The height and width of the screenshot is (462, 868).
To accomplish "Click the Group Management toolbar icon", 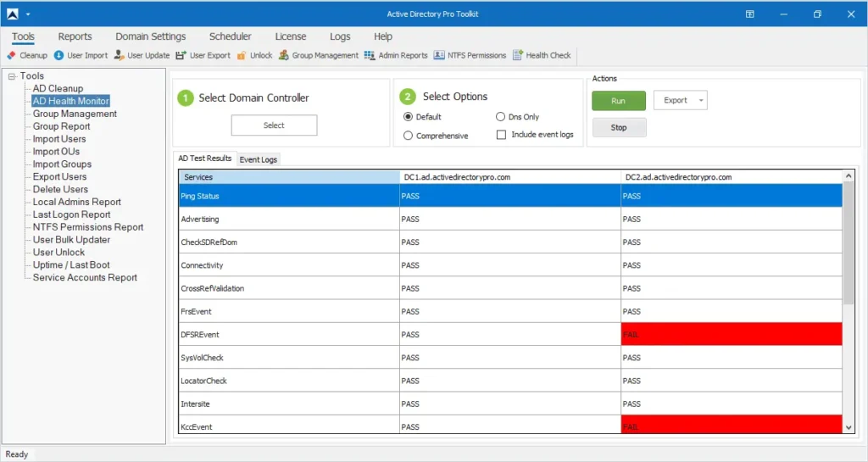I will [283, 55].
